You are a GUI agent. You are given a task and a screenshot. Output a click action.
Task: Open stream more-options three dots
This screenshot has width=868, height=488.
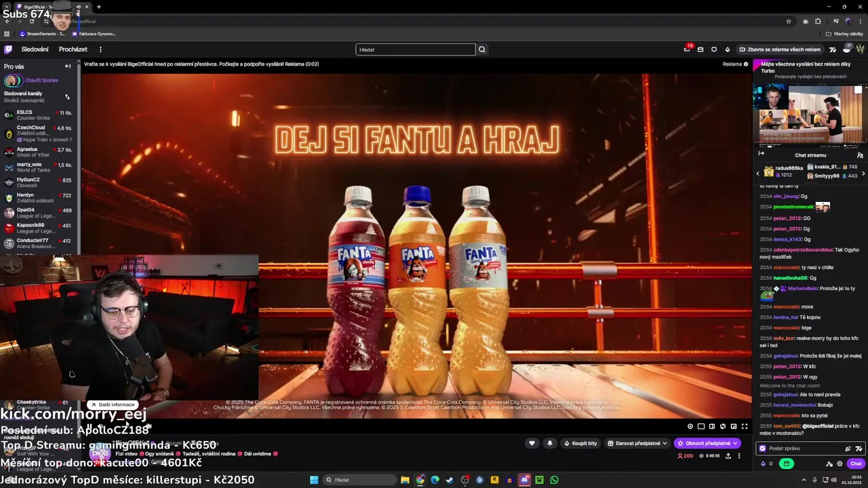pyautogui.click(x=739, y=456)
